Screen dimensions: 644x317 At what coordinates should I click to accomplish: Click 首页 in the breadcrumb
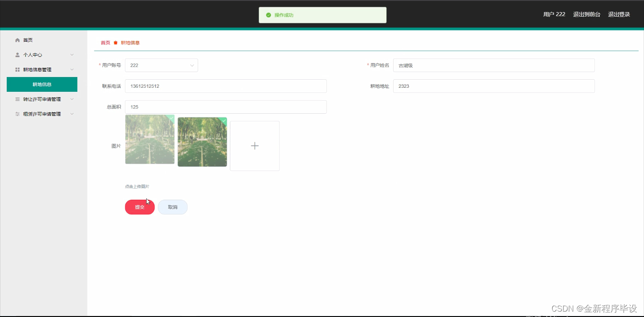point(105,42)
